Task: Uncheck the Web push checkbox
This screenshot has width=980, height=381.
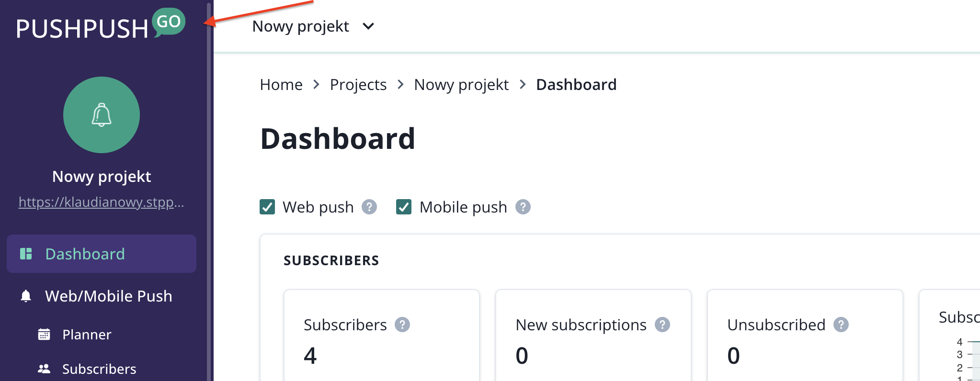Action: point(267,207)
